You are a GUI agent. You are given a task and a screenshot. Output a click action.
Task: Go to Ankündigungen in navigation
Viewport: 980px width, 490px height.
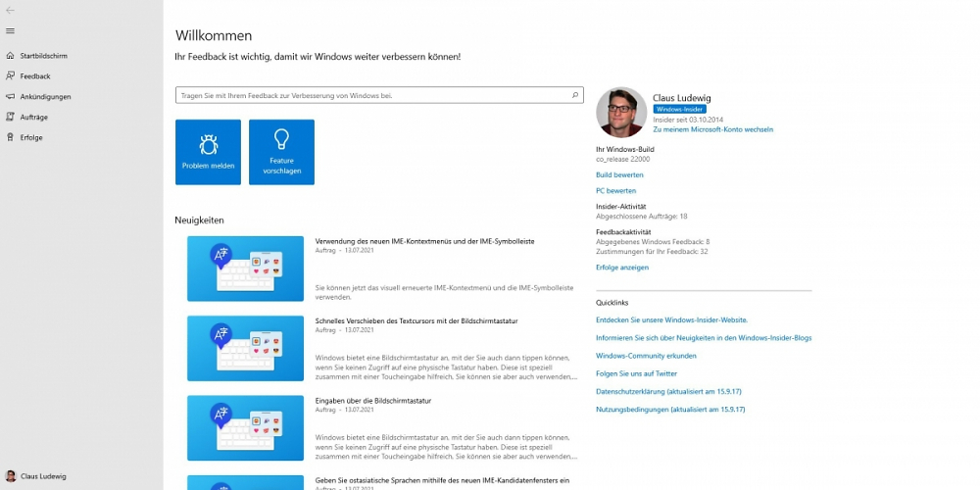click(x=46, y=97)
